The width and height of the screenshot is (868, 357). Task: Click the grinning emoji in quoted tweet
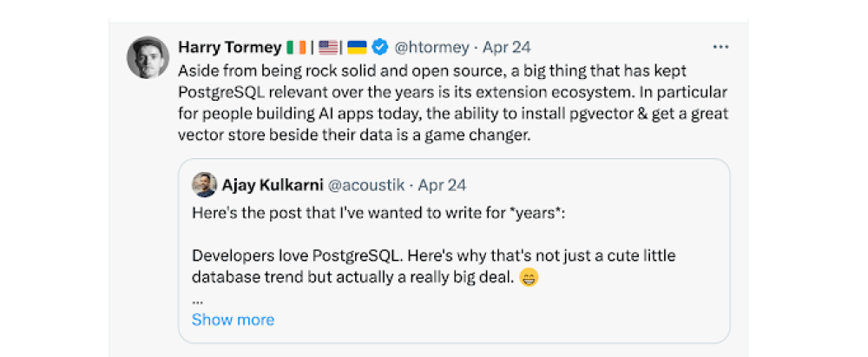529,277
